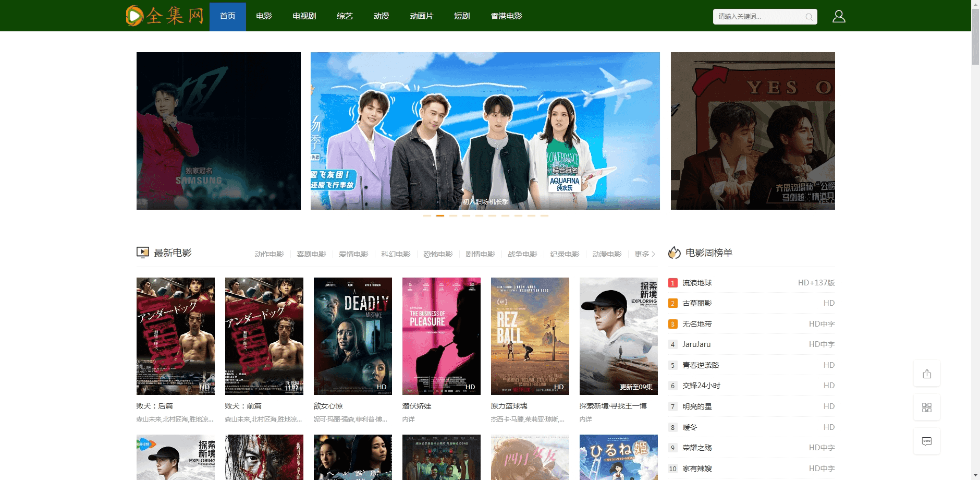Viewport: 980px width, 480px height.
Task: Select the 动画片 nav tab
Action: click(422, 17)
